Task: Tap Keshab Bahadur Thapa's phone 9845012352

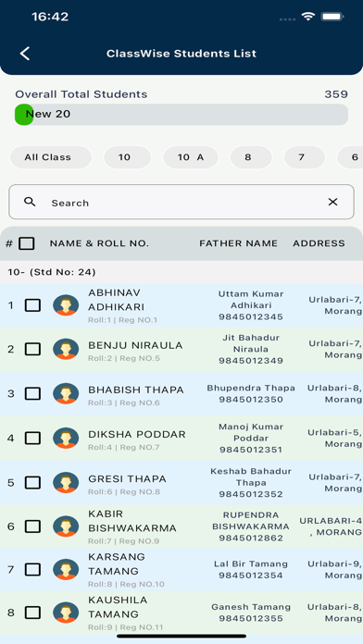Action: coord(251,494)
